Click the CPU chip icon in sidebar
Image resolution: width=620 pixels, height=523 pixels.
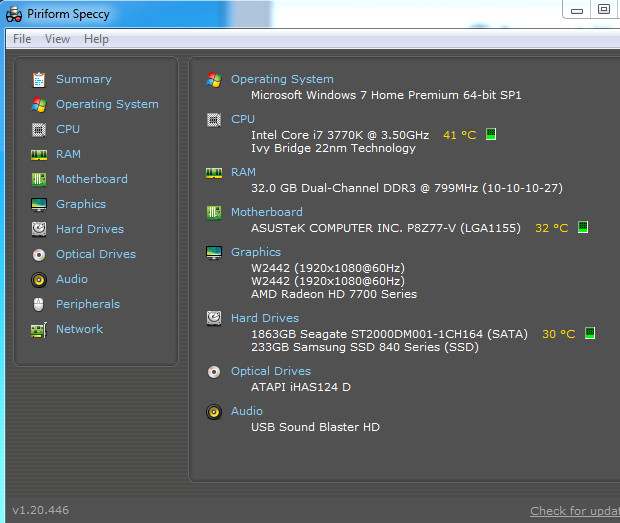click(39, 130)
